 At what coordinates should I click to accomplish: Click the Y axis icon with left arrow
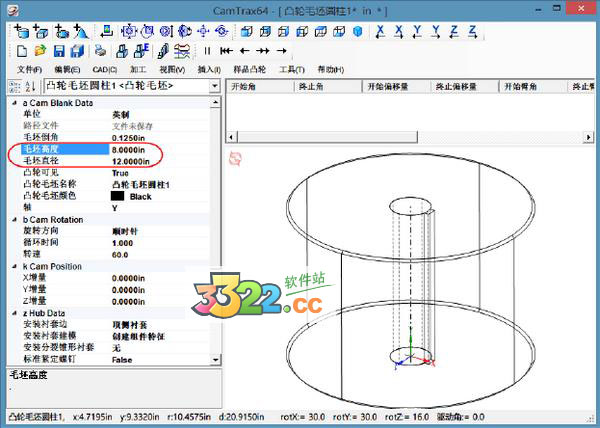tap(417, 31)
